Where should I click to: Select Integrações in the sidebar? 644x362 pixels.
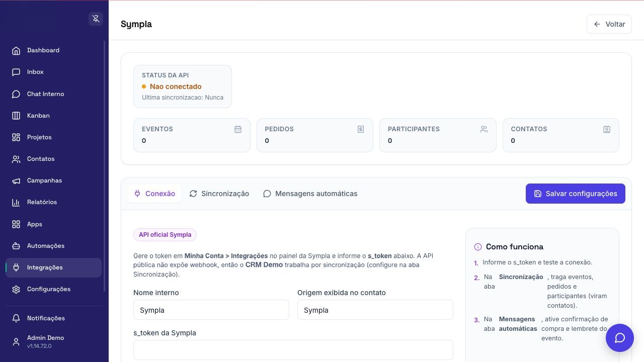pos(53,267)
